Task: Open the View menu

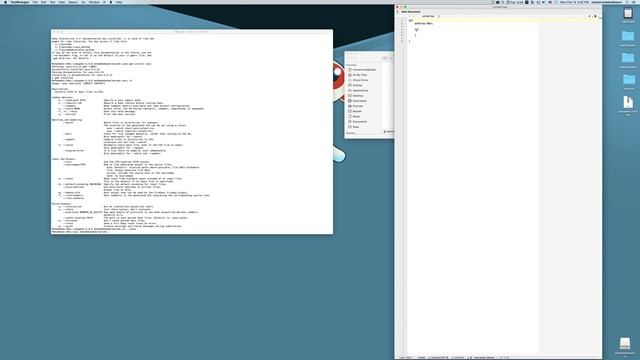Action: (x=62, y=2)
